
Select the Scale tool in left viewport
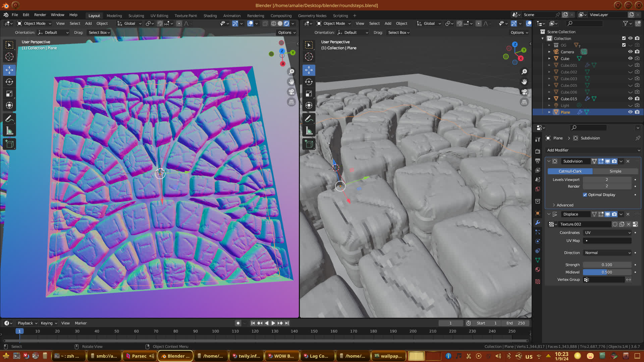click(9, 94)
